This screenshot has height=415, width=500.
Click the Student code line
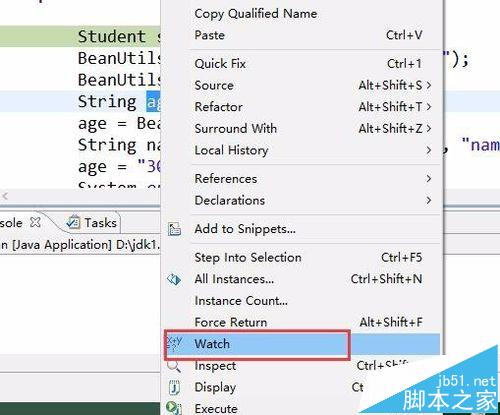[x=119, y=36]
